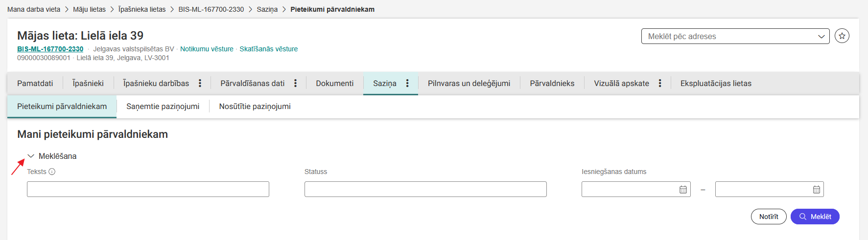Switch to the Pamatdati tab
Viewport: 868px width, 240px height.
coord(35,84)
